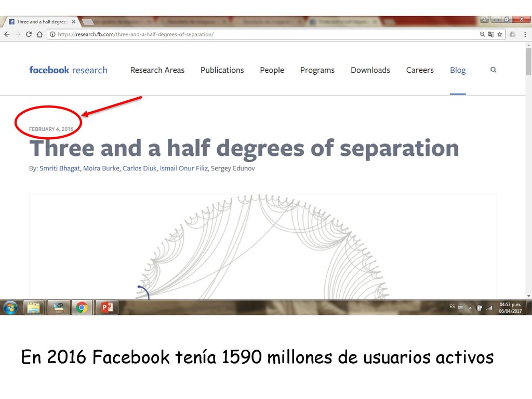The image size is (532, 399).
Task: Open the site search magnifier icon
Action: pos(494,70)
